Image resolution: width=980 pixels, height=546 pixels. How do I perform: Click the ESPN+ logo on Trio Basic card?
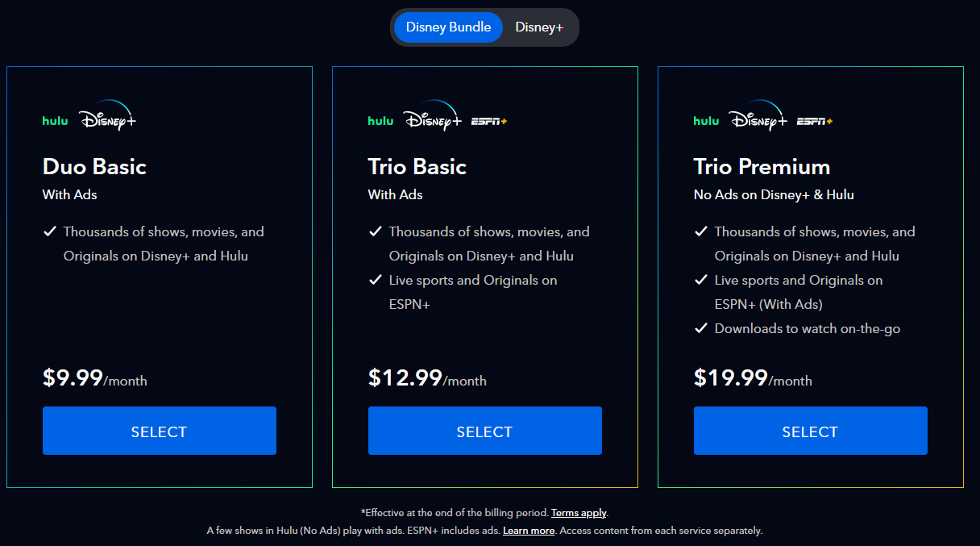[490, 122]
